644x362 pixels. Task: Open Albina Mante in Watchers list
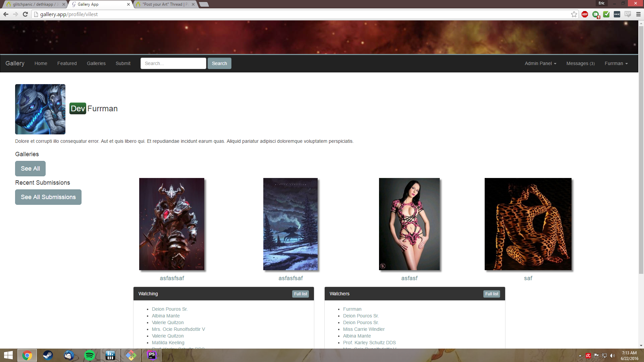(357, 336)
